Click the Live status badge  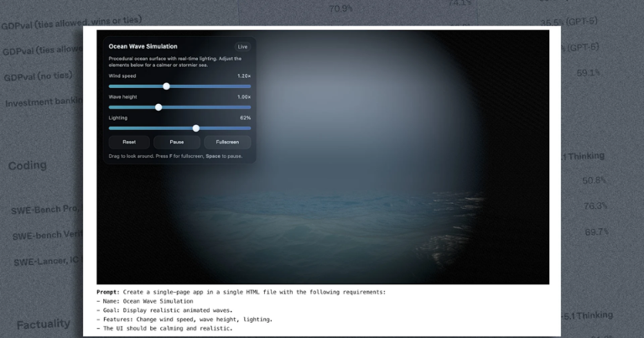click(242, 47)
